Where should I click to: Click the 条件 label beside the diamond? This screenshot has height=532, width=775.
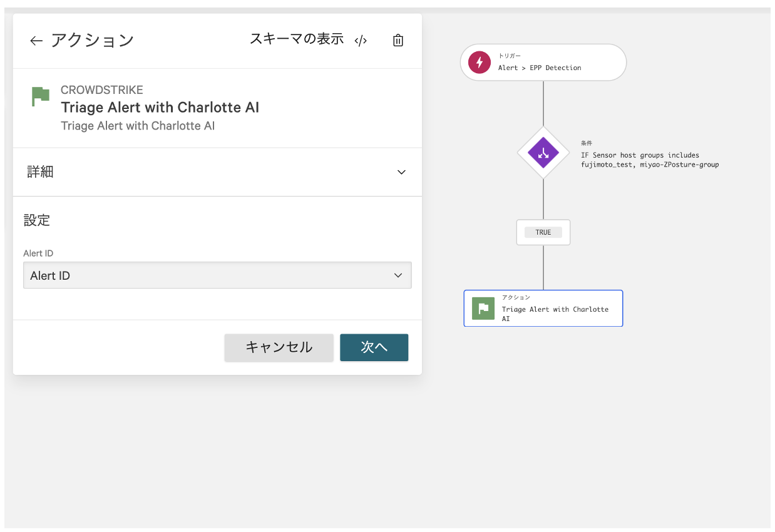coord(586,143)
